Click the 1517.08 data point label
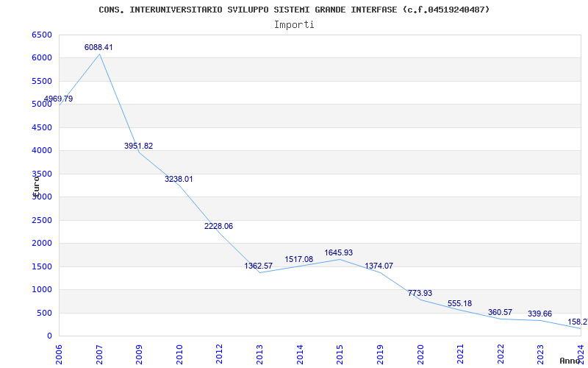Screen dimensions: 588x368 pyautogui.click(x=299, y=260)
